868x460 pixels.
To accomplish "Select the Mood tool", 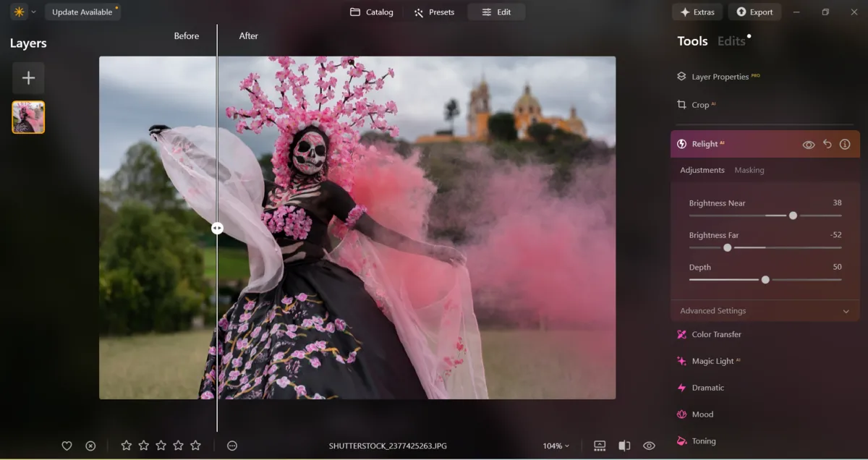I will 703,414.
